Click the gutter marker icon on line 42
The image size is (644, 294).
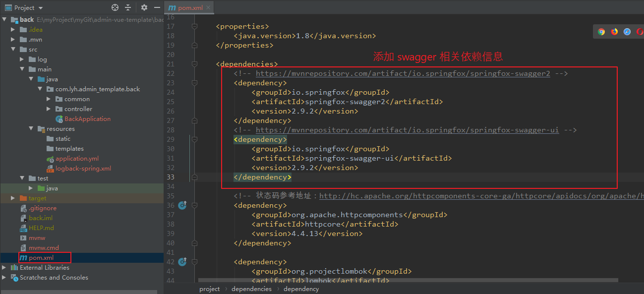182,262
